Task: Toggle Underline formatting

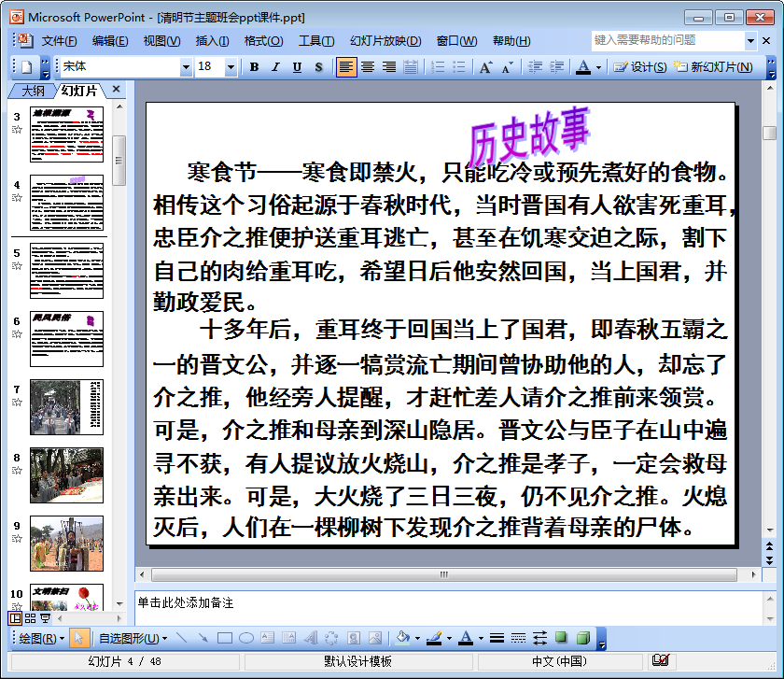Action: pyautogui.click(x=297, y=66)
